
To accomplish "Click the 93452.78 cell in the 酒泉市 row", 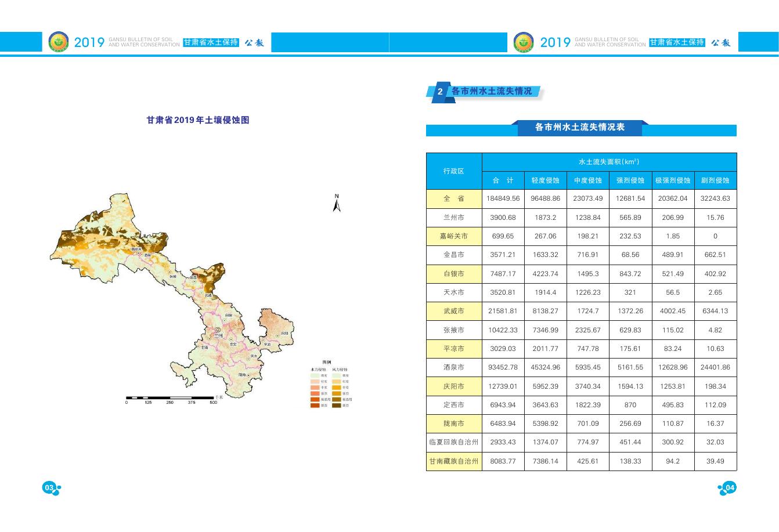I will (503, 367).
